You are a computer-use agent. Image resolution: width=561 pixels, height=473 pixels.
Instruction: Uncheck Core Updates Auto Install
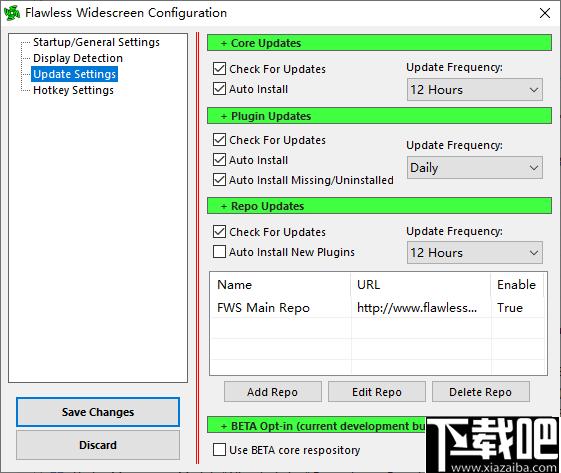(219, 89)
